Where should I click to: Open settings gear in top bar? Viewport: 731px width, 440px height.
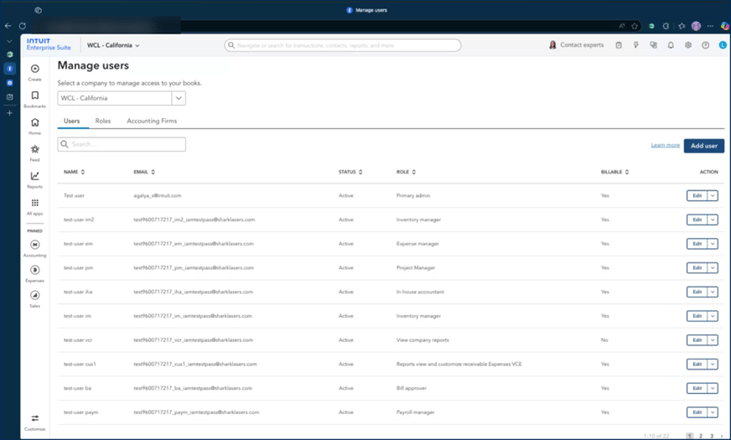coord(688,45)
